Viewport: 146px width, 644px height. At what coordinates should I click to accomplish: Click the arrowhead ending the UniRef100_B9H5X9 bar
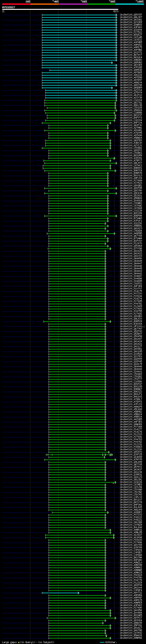click(x=111, y=321)
